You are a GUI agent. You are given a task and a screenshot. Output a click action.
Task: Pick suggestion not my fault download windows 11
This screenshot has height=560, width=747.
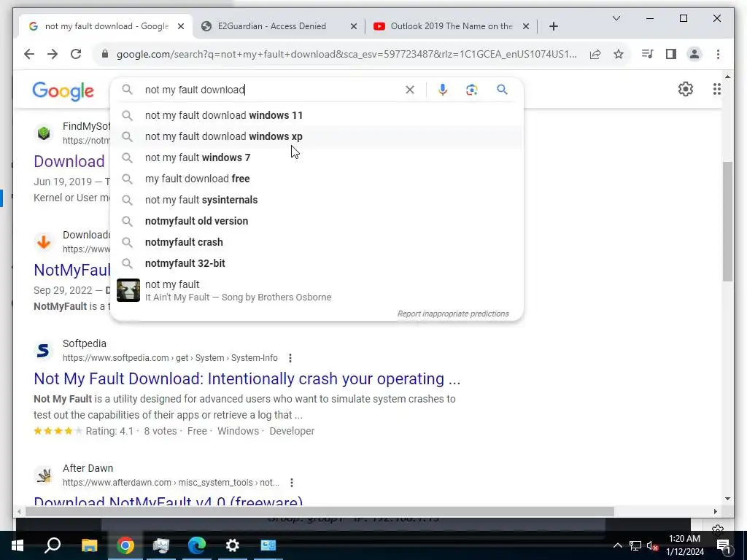click(x=317, y=115)
